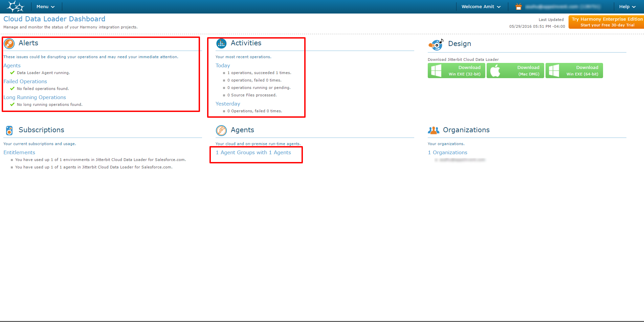
Task: Click green check next to No long running operations
Action: click(x=13, y=105)
